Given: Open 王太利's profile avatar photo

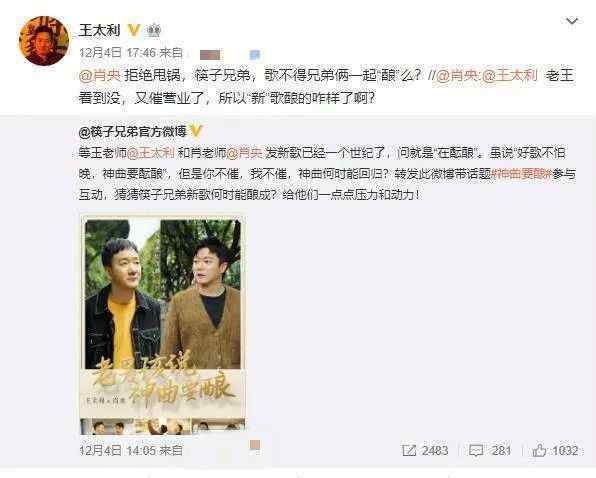Looking at the screenshot, I should click(44, 41).
